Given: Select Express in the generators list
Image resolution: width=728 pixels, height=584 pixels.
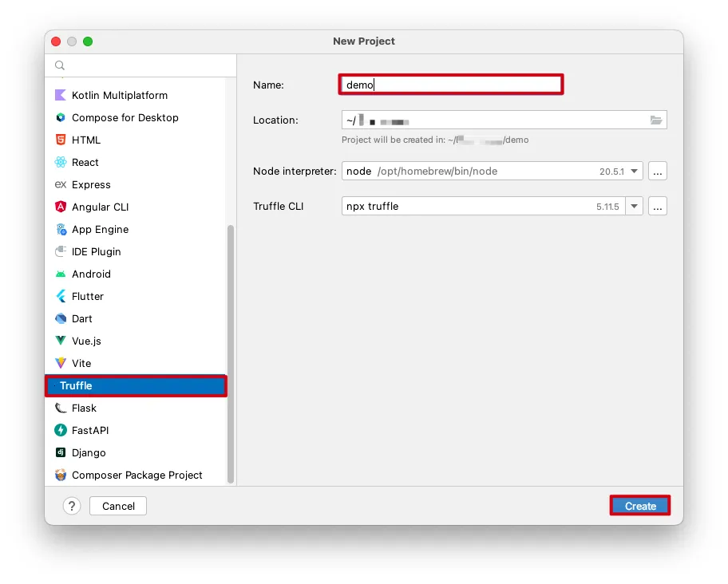Looking at the screenshot, I should pos(91,184).
